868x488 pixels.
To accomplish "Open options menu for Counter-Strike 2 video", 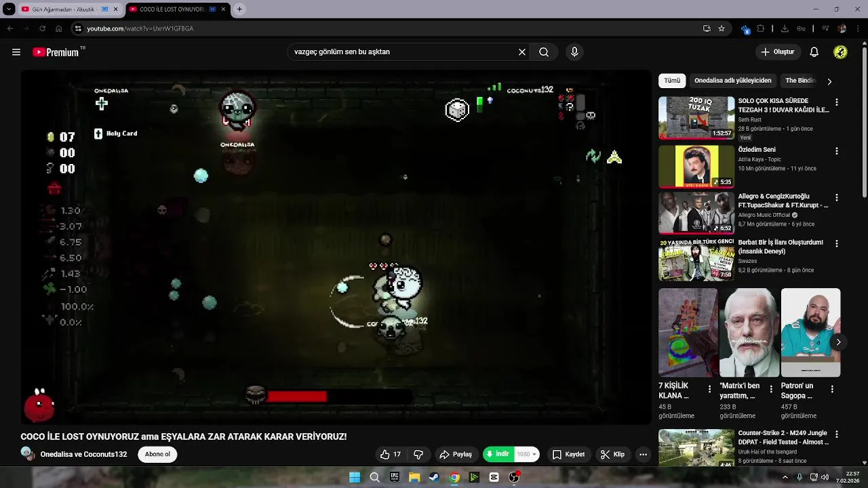I will pos(836,434).
